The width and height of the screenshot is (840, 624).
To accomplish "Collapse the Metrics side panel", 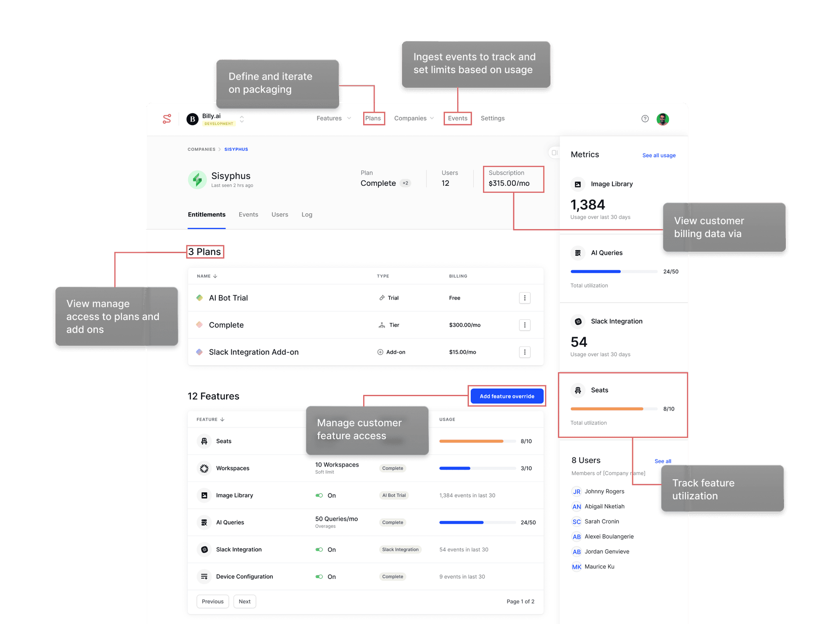I will [554, 153].
